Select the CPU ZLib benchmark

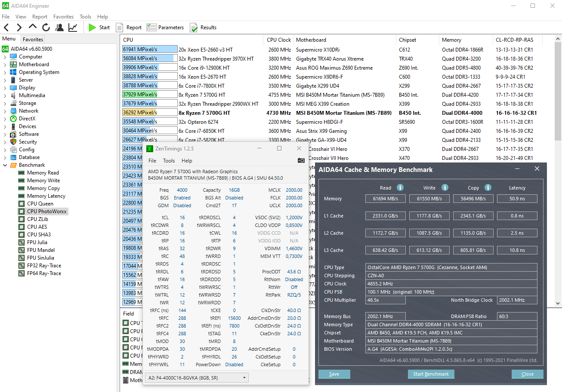coord(37,219)
